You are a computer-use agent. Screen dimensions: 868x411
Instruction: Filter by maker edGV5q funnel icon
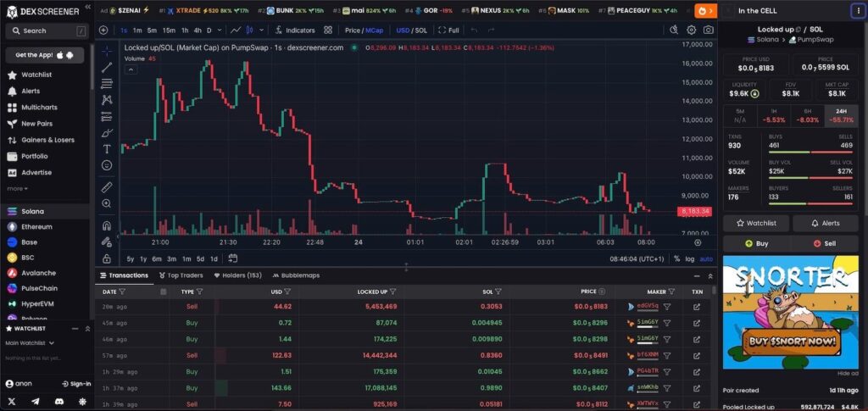(x=667, y=307)
